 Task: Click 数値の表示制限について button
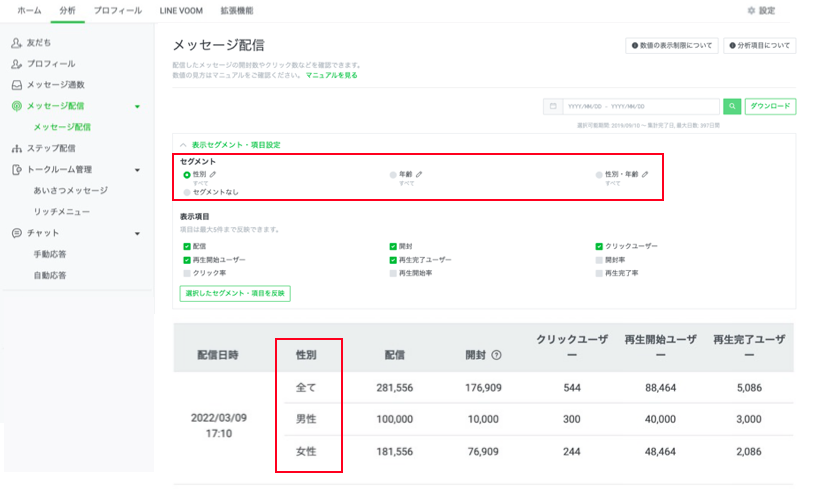coord(672,45)
